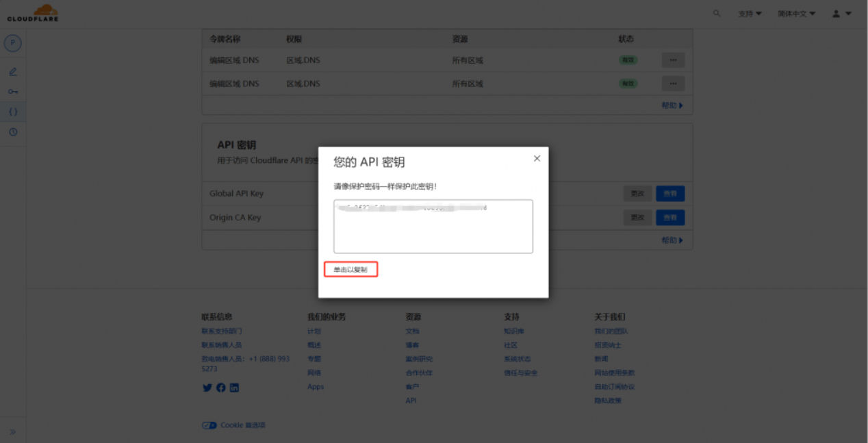The height and width of the screenshot is (443, 868).
Task: Click 帮助 link under the API 密钥 section
Action: (672, 240)
